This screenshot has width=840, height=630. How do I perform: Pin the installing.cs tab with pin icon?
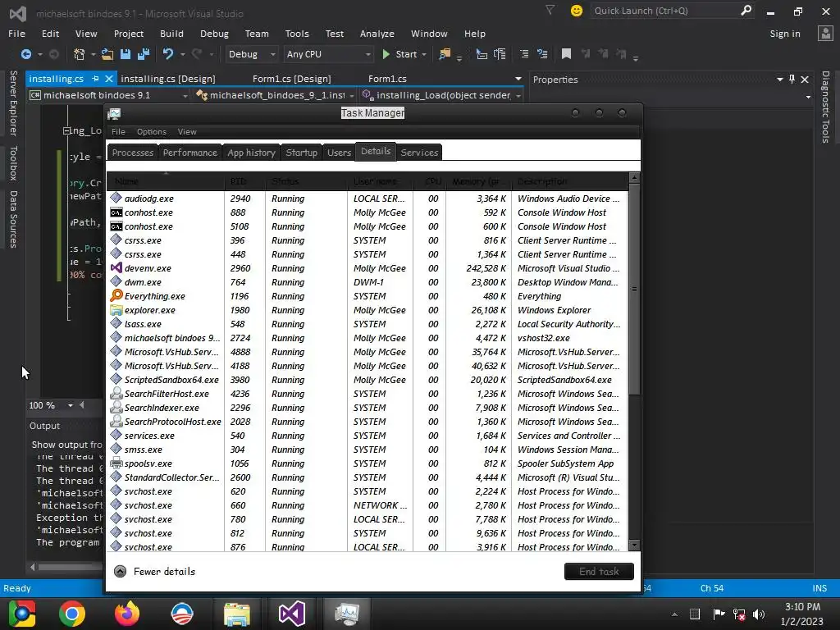pyautogui.click(x=95, y=79)
